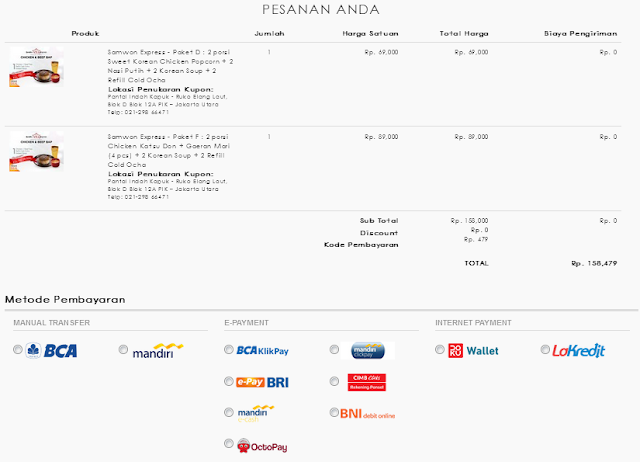Choose Doku Wallet radio option
The height and width of the screenshot is (462, 640).
[x=440, y=349]
